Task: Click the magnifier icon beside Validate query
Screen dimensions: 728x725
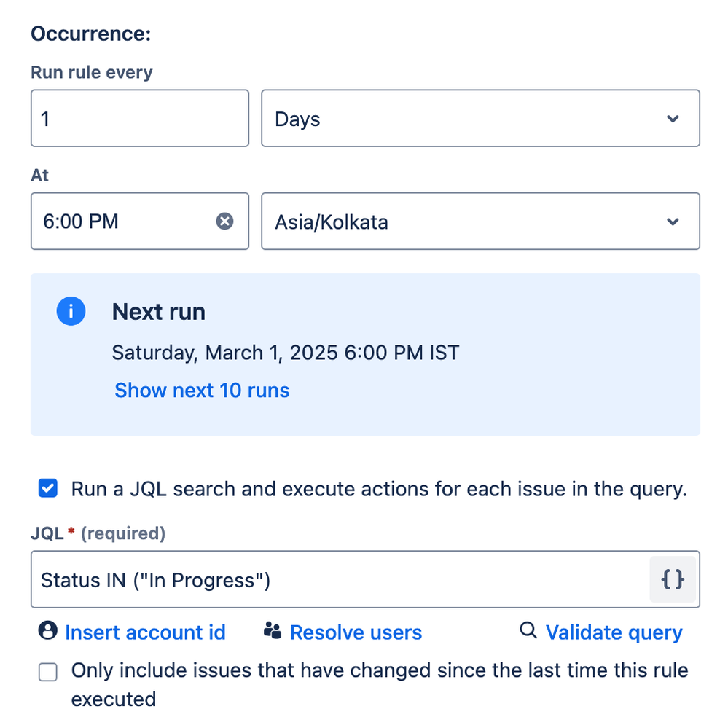Action: tap(528, 631)
